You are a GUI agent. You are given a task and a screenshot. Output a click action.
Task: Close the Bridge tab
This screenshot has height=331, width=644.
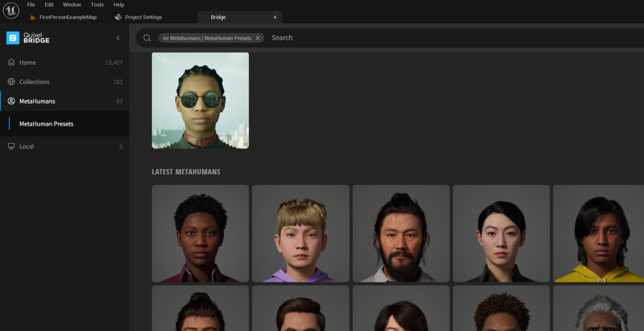(275, 17)
